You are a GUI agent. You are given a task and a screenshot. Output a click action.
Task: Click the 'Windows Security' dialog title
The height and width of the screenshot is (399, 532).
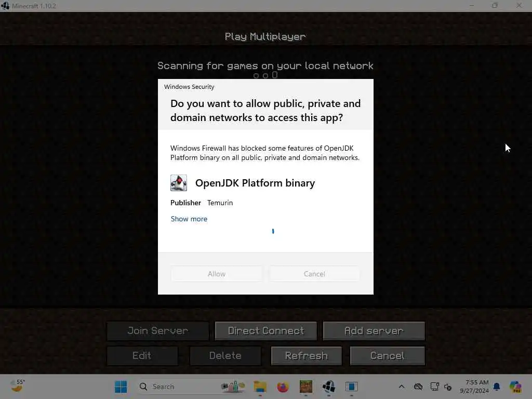tap(189, 87)
